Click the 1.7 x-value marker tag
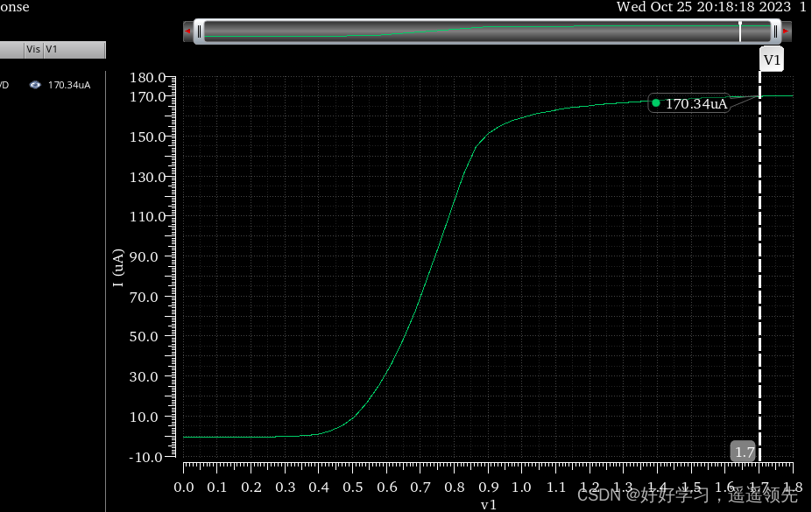812x512 pixels. coord(744,452)
